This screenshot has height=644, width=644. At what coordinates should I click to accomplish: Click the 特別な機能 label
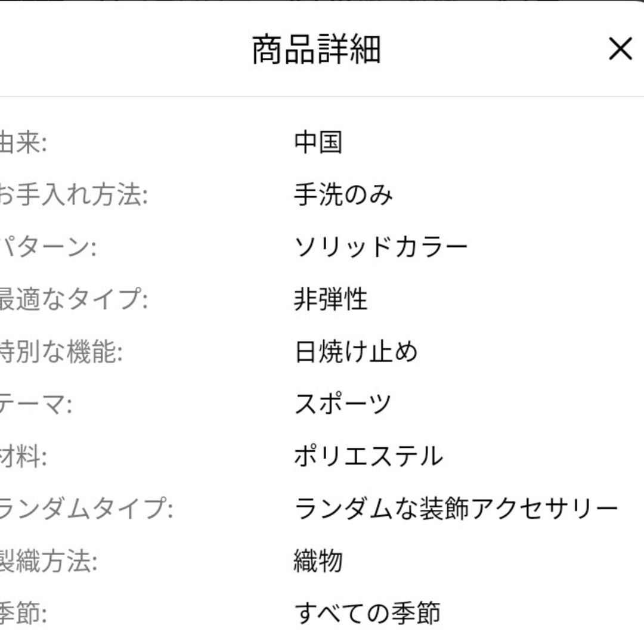pos(61,352)
